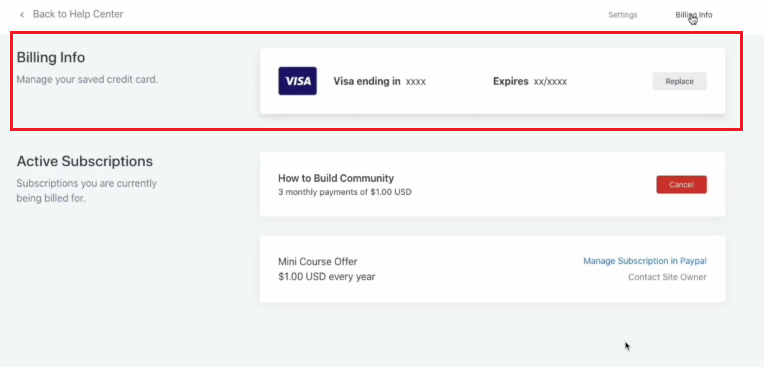
Task: Click Manage your saved credit card description
Action: [87, 79]
